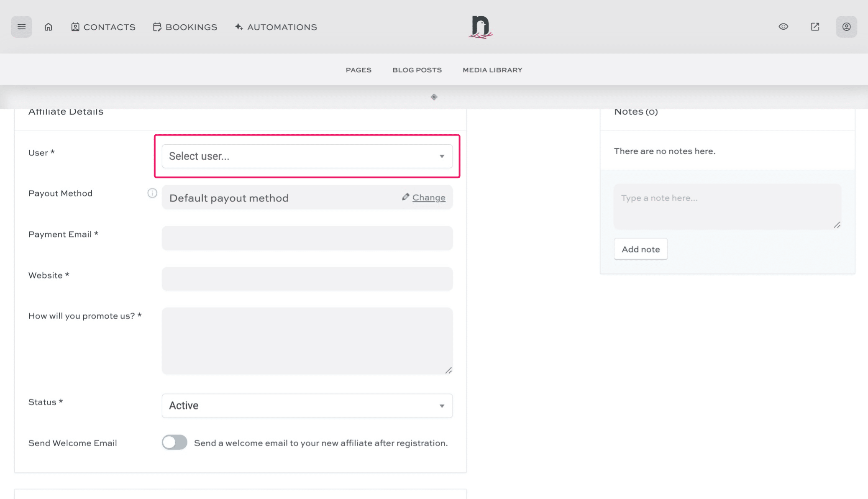Open the user account profile icon
The height and width of the screenshot is (499, 868).
tap(846, 26)
